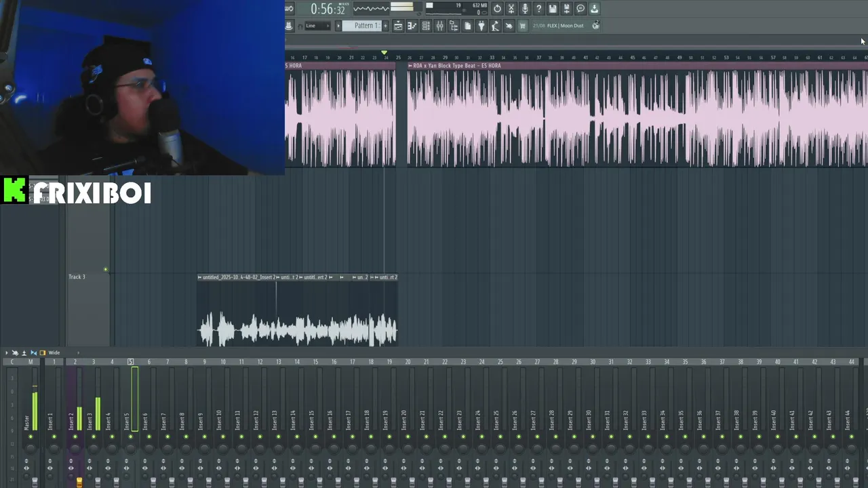This screenshot has width=868, height=488.
Task: Open the speech bubble chat icon
Action: [580, 9]
